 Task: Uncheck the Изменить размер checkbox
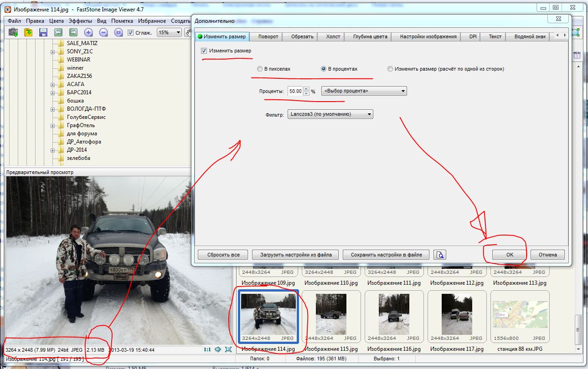[x=204, y=51]
